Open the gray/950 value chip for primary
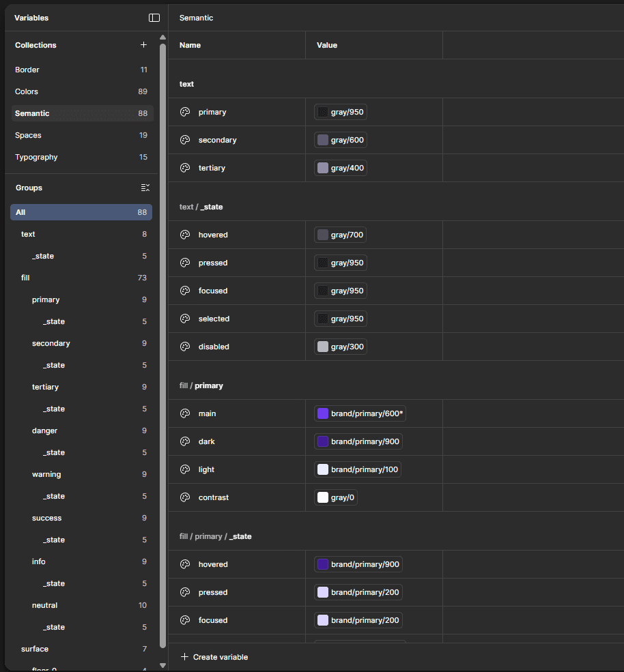This screenshot has height=672, width=624. [340, 111]
